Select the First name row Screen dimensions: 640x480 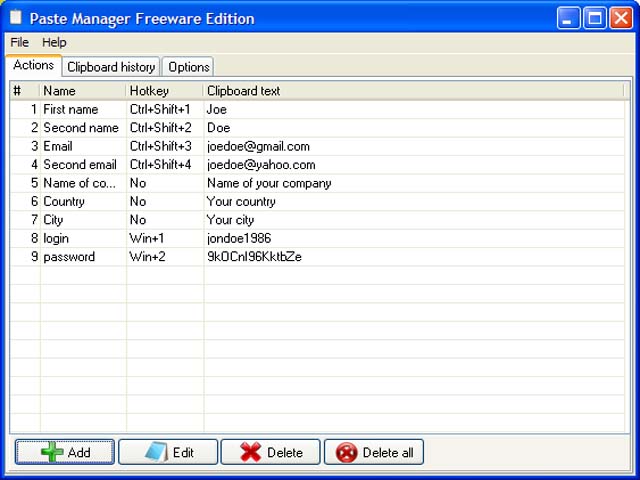[x=317, y=109]
